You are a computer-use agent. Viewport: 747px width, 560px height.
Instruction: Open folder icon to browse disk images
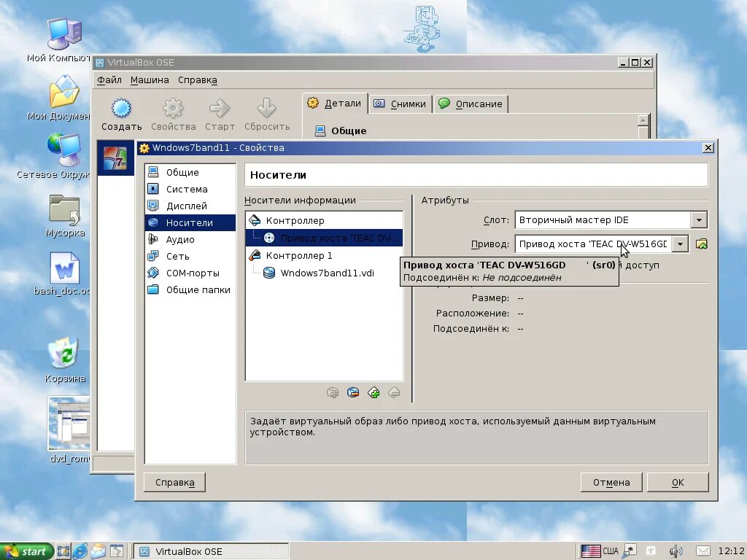(701, 244)
